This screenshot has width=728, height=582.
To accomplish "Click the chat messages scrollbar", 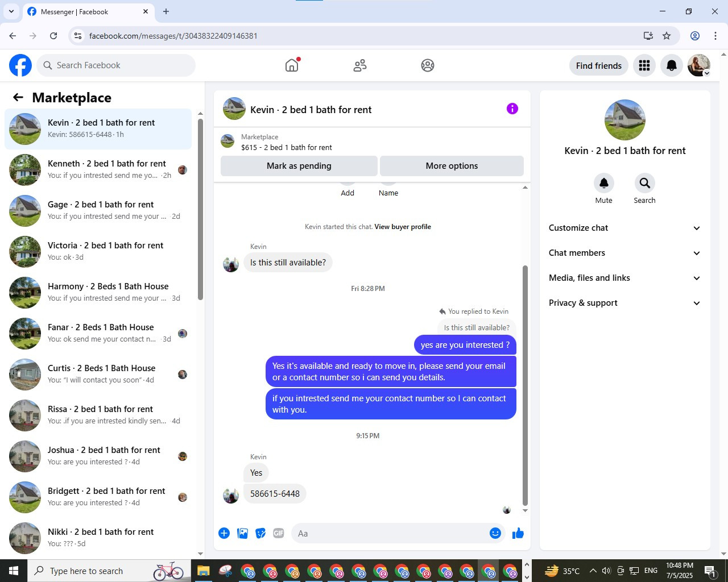I will coord(525,385).
